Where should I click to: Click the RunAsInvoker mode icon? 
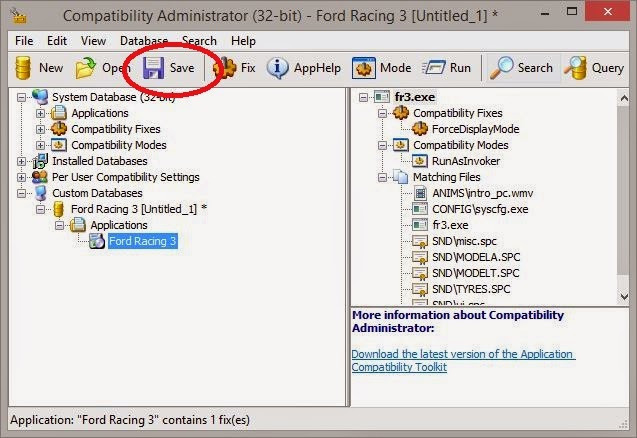coord(420,161)
